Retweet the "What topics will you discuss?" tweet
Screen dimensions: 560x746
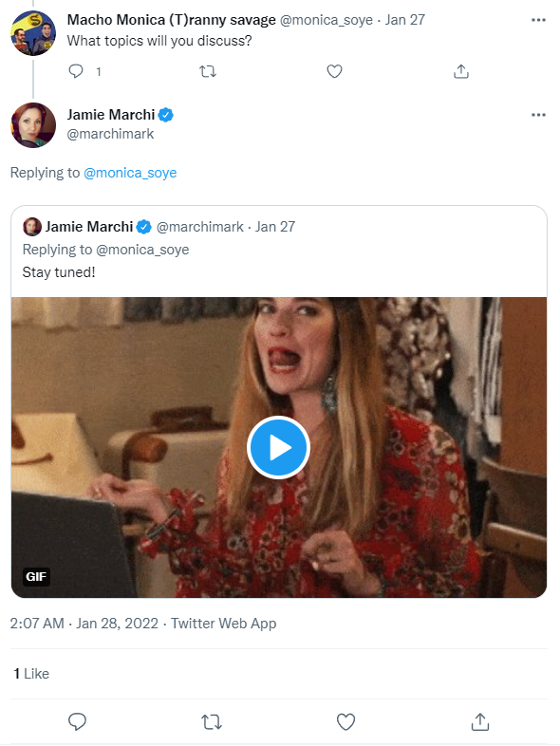[x=208, y=71]
